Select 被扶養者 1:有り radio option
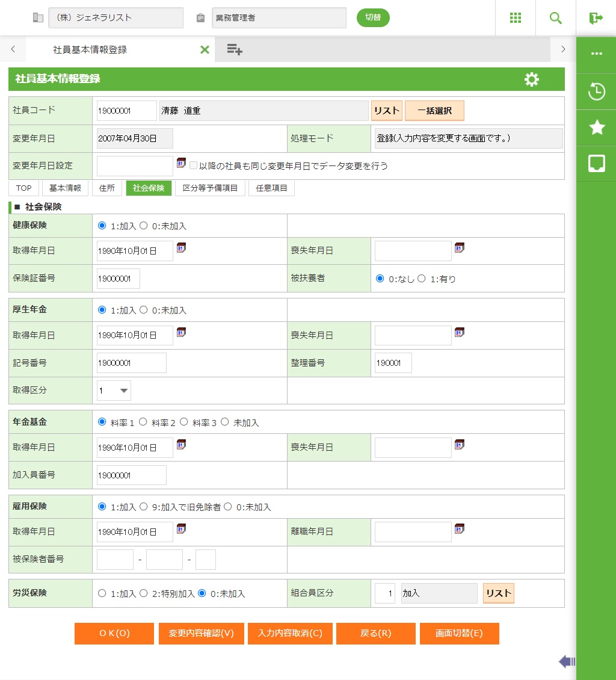 tap(422, 279)
